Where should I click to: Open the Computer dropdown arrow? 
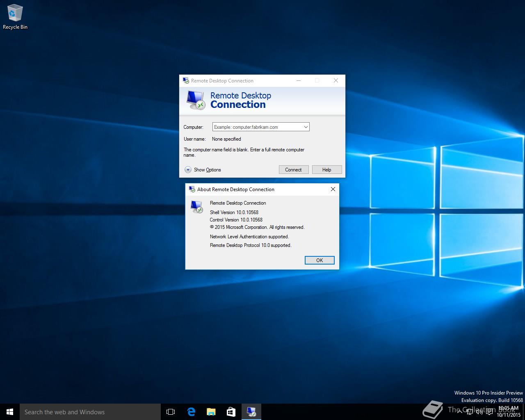(306, 127)
